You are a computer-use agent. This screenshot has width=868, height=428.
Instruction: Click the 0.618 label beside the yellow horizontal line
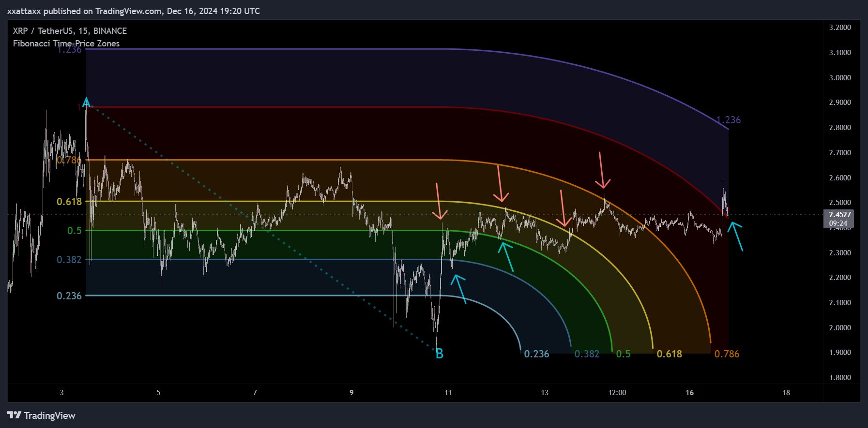pyautogui.click(x=69, y=202)
